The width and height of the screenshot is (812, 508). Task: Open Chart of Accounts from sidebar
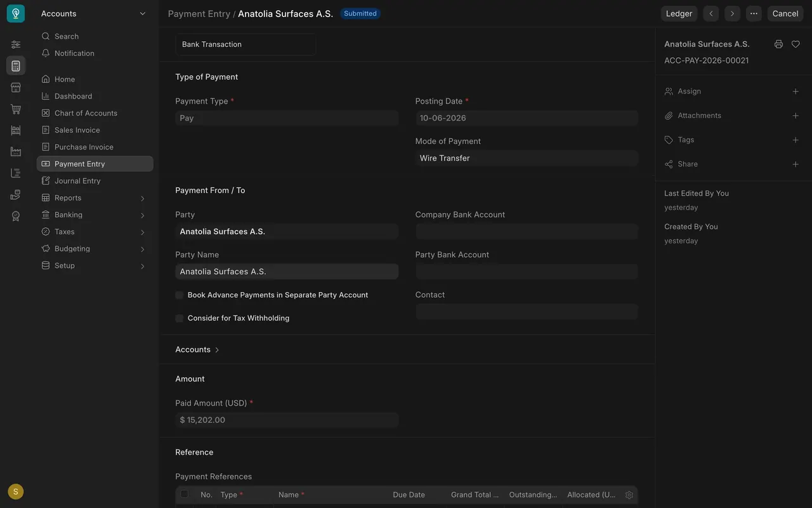pos(95,113)
